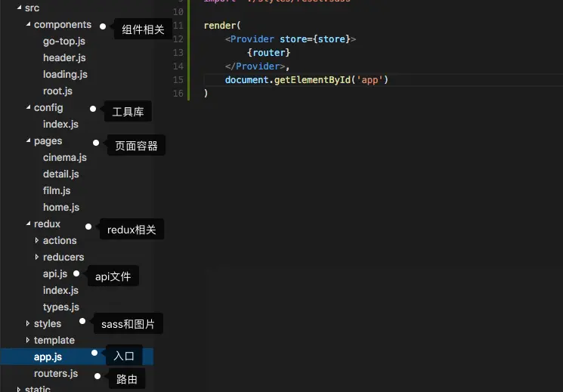Click line number 16 in gutter
Screen dimensions: 563x392
(x=178, y=94)
